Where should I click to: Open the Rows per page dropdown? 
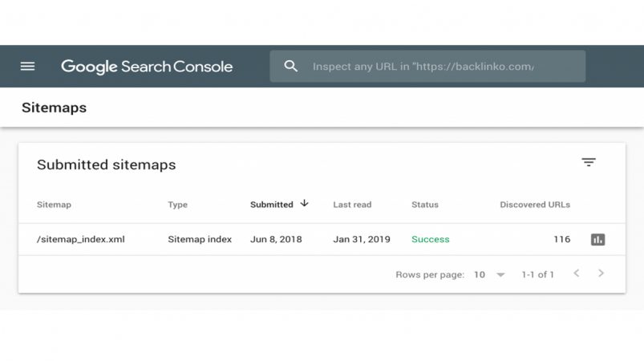click(489, 274)
